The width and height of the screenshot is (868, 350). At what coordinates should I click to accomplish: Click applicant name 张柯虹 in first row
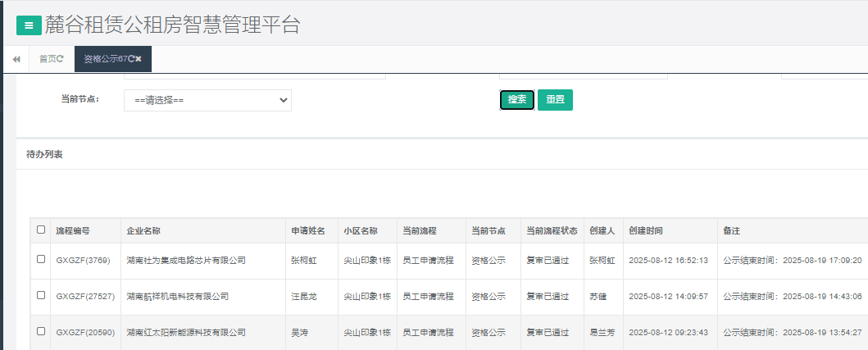[x=302, y=261]
